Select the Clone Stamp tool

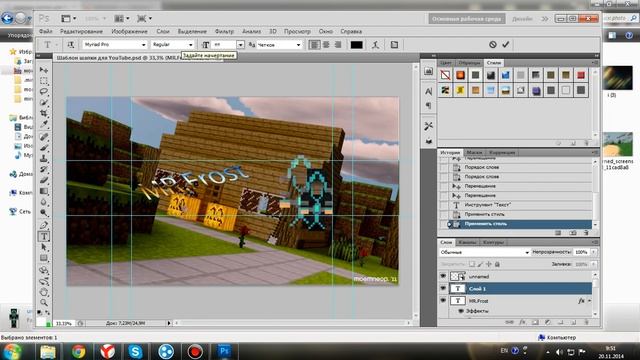tap(44, 158)
